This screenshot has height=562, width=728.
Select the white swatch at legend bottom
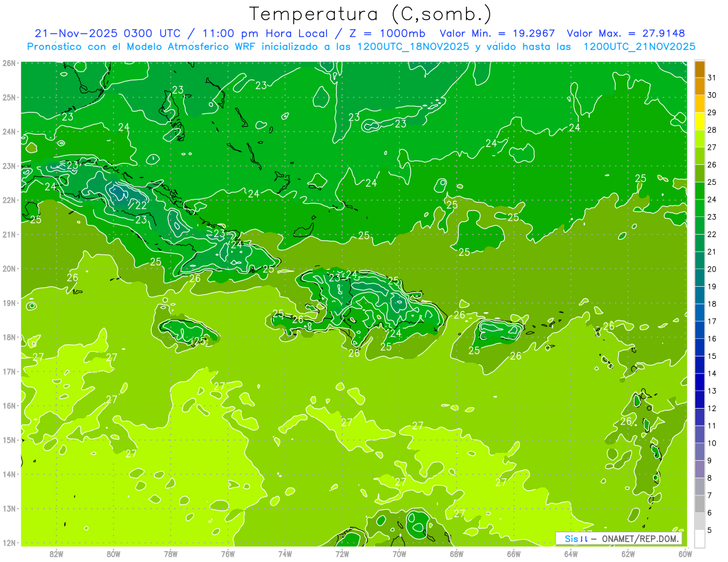tap(699, 538)
